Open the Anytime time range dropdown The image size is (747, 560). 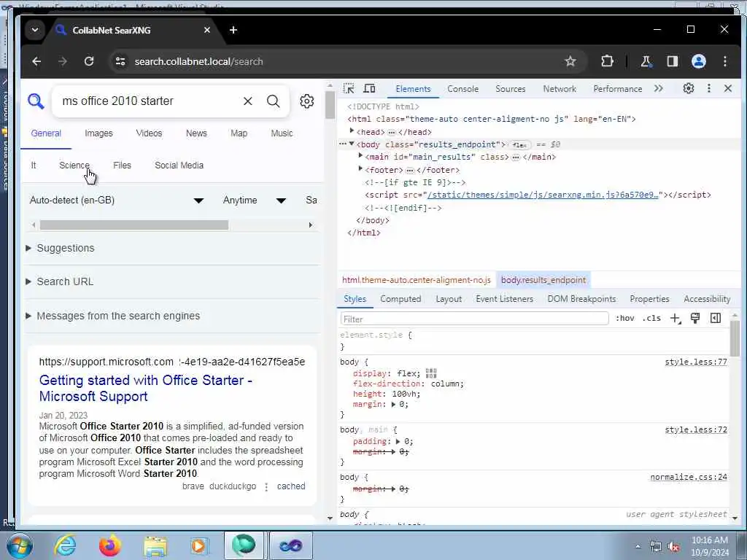255,201
